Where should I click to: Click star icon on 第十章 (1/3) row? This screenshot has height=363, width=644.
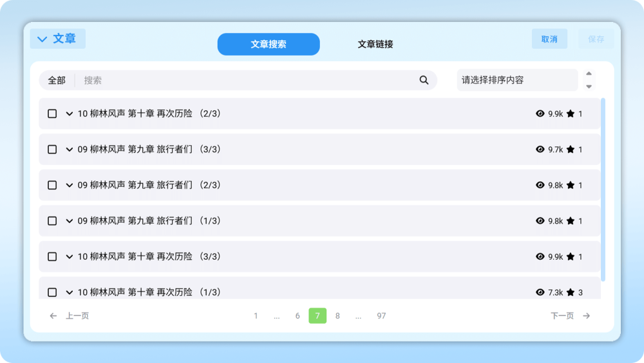point(571,292)
